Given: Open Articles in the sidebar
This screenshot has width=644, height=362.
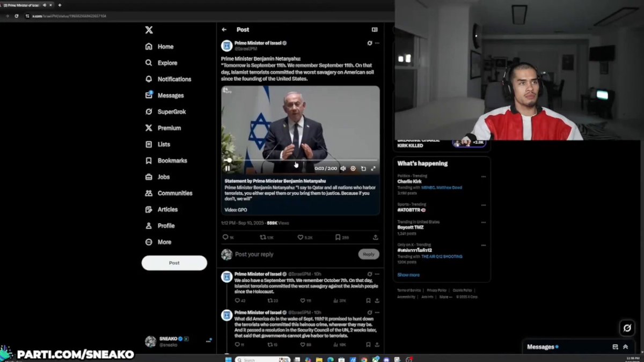Looking at the screenshot, I should (161, 209).
